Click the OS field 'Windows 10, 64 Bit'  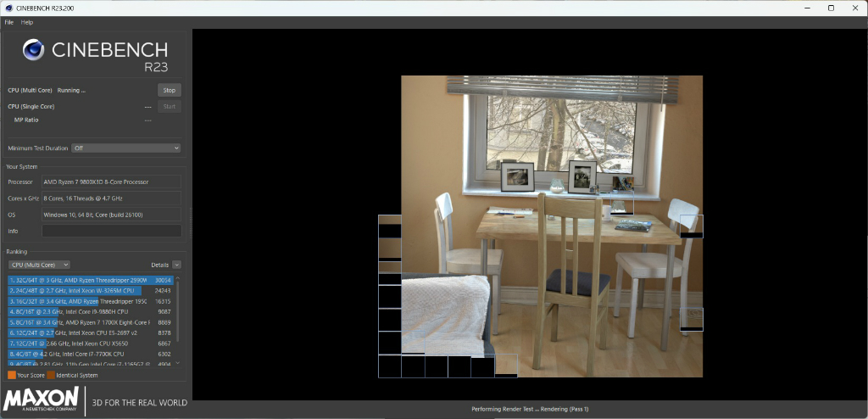coord(111,215)
